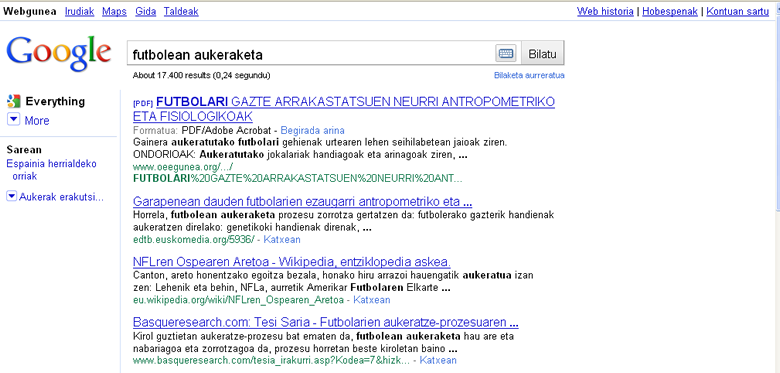This screenshot has height=373, width=780.
Task: Click into the search query field
Action: (311, 54)
